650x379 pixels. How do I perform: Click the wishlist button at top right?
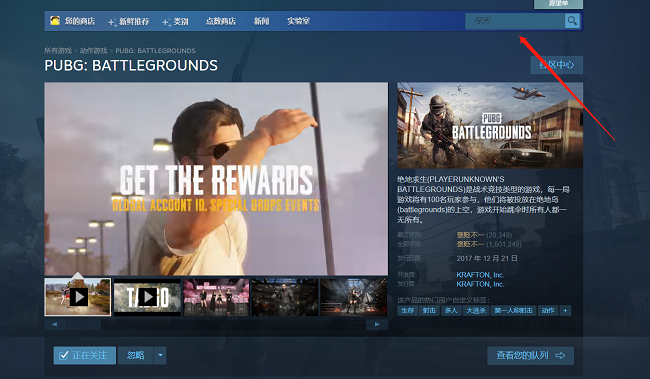pos(558,3)
